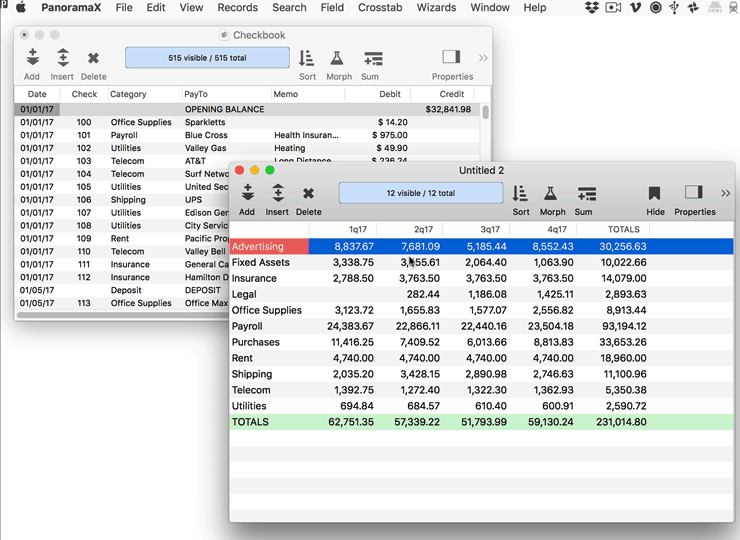Screen dimensions: 740x540
Task: Click the Checkbook vertical scrollbar thumb
Action: coord(485,112)
